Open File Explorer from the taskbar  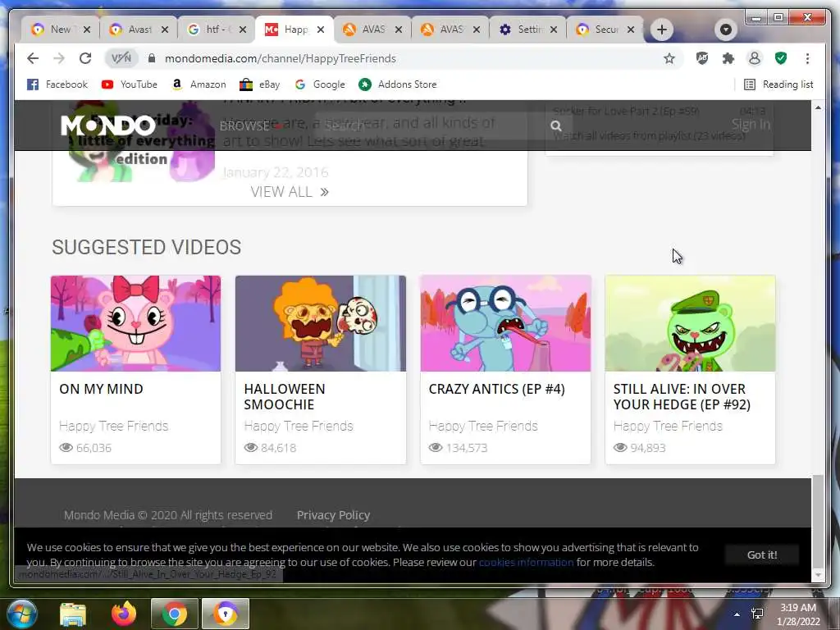coord(73,614)
